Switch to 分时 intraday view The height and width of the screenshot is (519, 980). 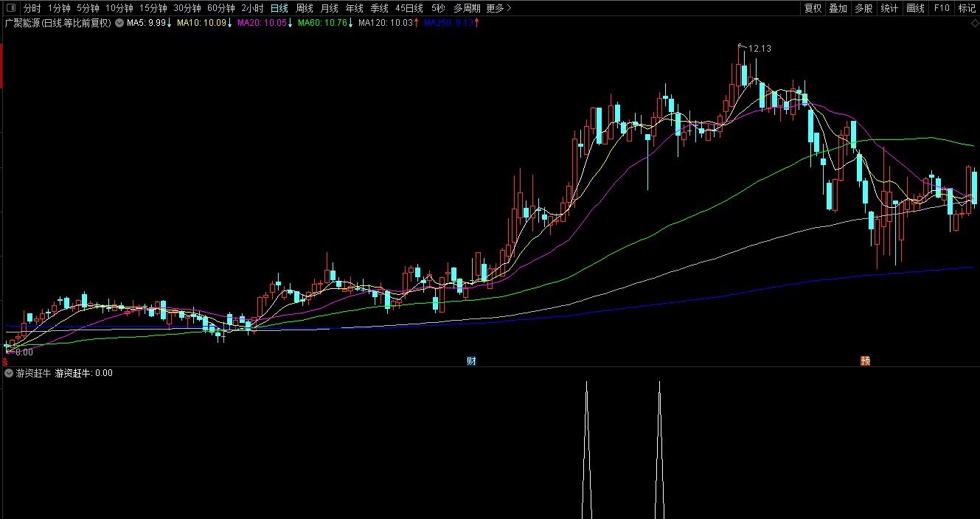[x=32, y=9]
